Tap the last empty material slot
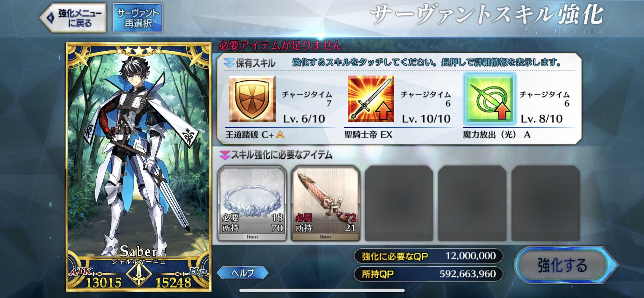 546,203
